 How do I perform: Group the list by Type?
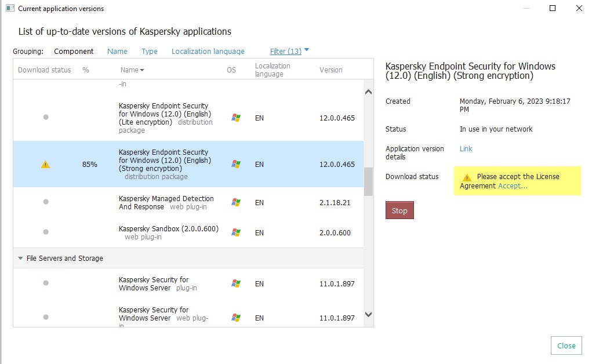tap(150, 51)
